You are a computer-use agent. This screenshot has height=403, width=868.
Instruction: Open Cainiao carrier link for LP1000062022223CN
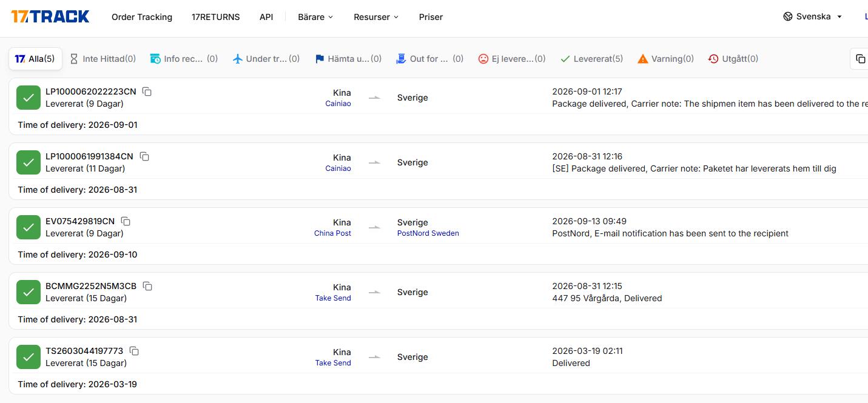click(x=338, y=104)
